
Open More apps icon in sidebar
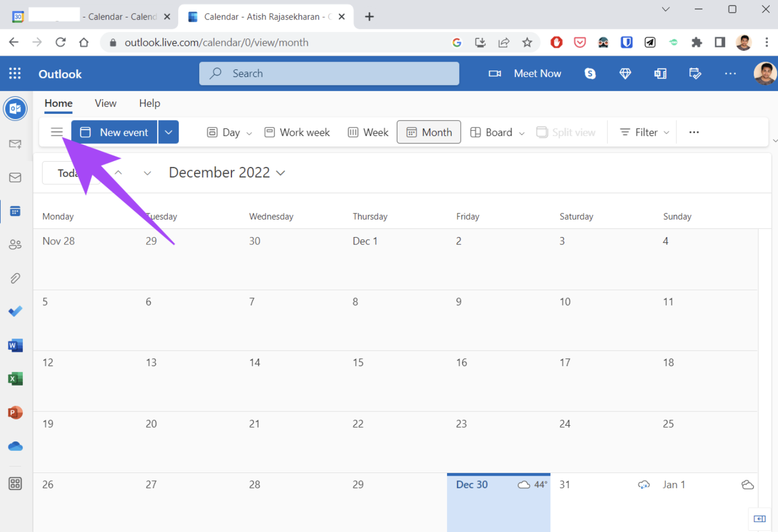coord(15,484)
